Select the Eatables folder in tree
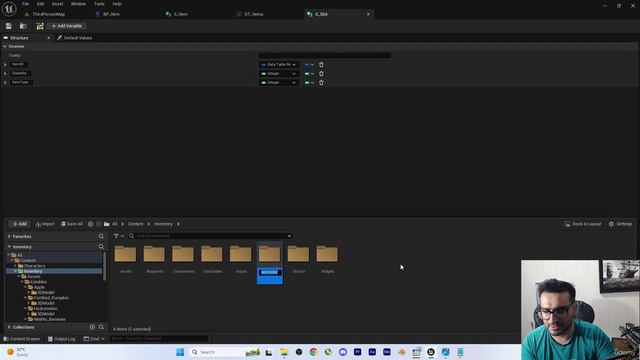This screenshot has height=360, width=640. [x=38, y=282]
